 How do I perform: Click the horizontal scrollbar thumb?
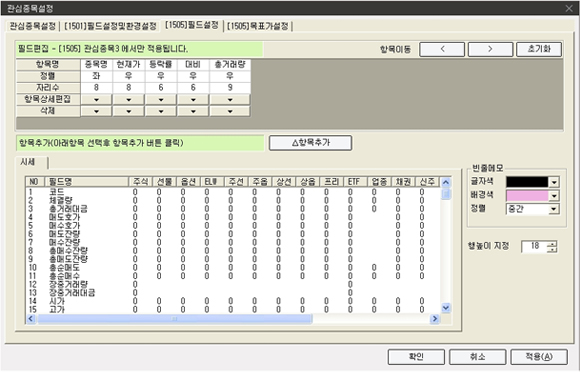tap(175, 319)
